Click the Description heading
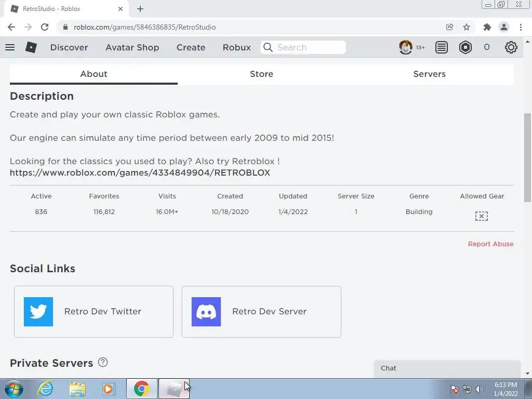Image resolution: width=532 pixels, height=399 pixels. [x=42, y=96]
